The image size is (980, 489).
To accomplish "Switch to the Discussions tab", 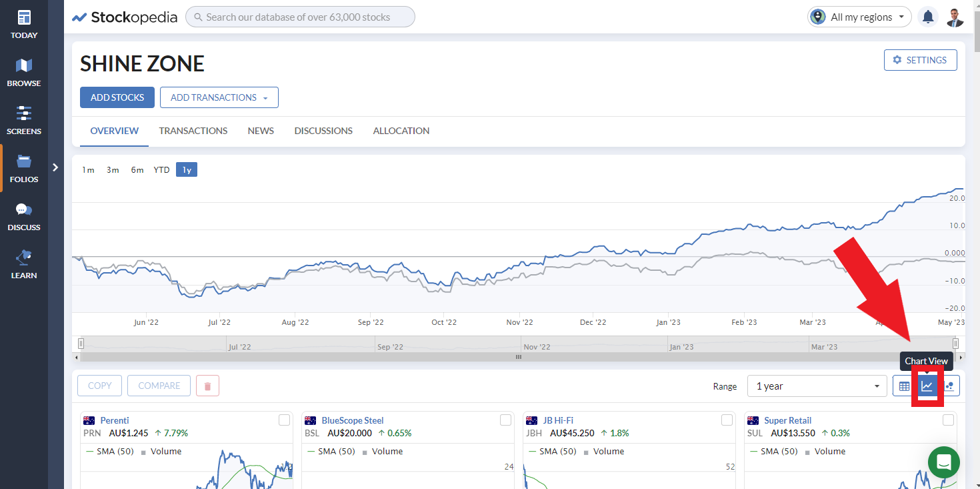I will 323,131.
